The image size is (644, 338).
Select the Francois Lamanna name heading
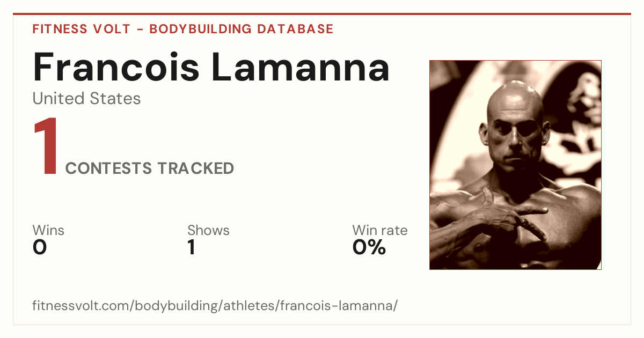click(x=211, y=67)
